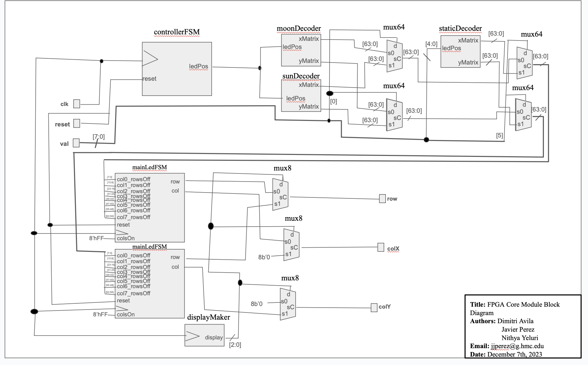Select the val input port box

pos(76,143)
